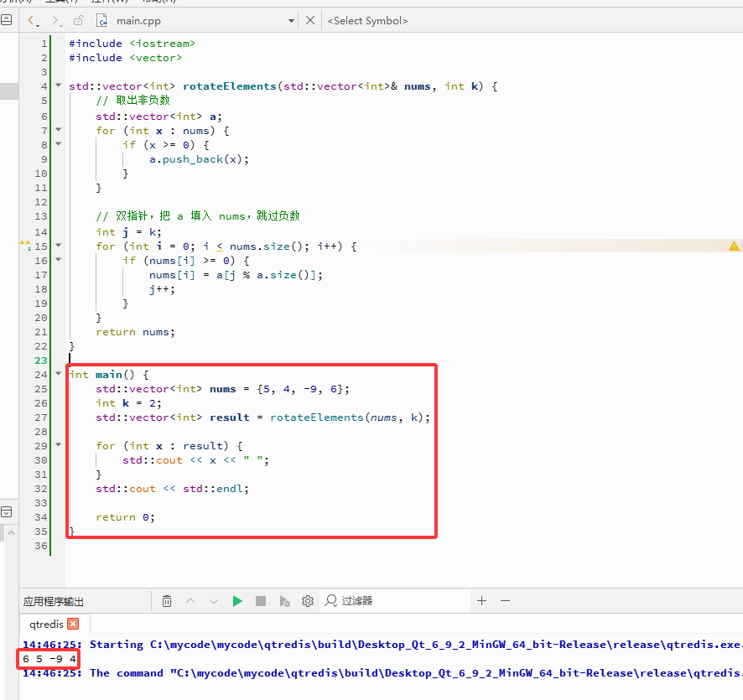This screenshot has width=743, height=700.
Task: Click the output text "6 5 -9 4"
Action: [49, 659]
